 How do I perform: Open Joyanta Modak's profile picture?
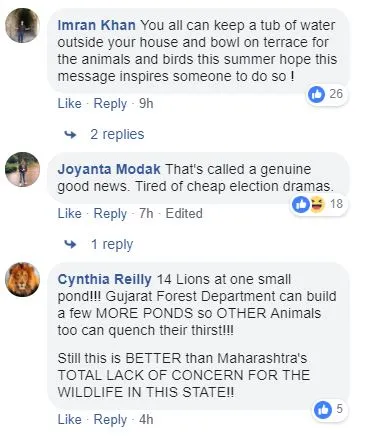pos(22,169)
